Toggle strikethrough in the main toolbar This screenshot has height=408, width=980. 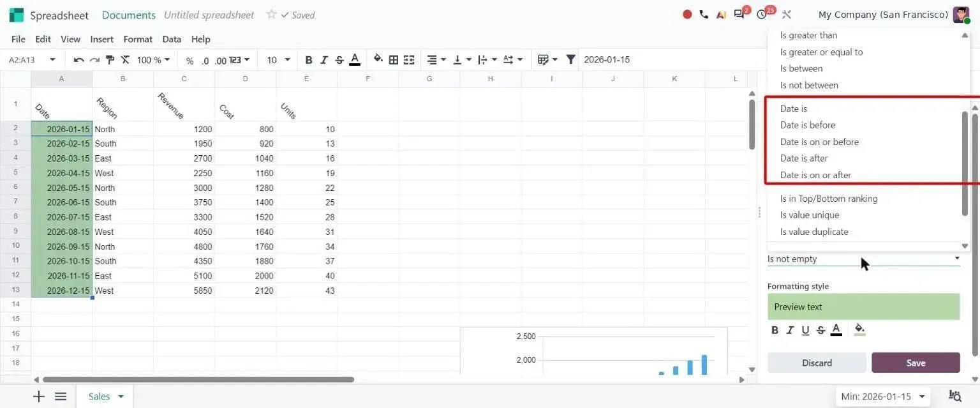(339, 60)
